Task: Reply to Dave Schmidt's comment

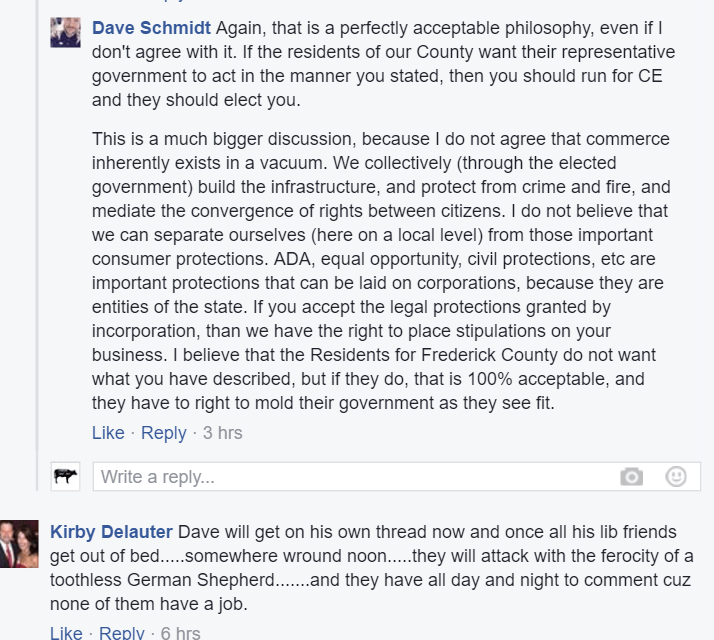Action: pyautogui.click(x=163, y=433)
